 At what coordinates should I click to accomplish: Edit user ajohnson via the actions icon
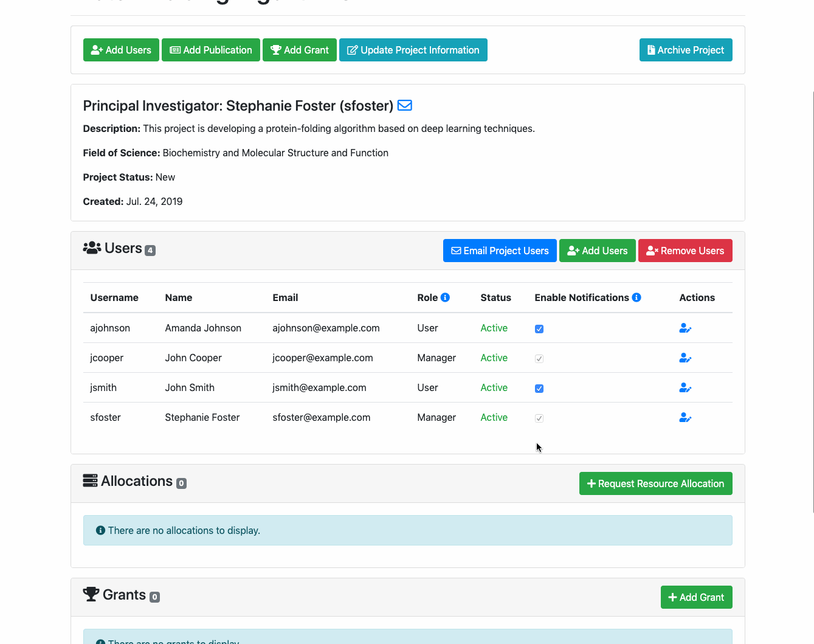(685, 328)
